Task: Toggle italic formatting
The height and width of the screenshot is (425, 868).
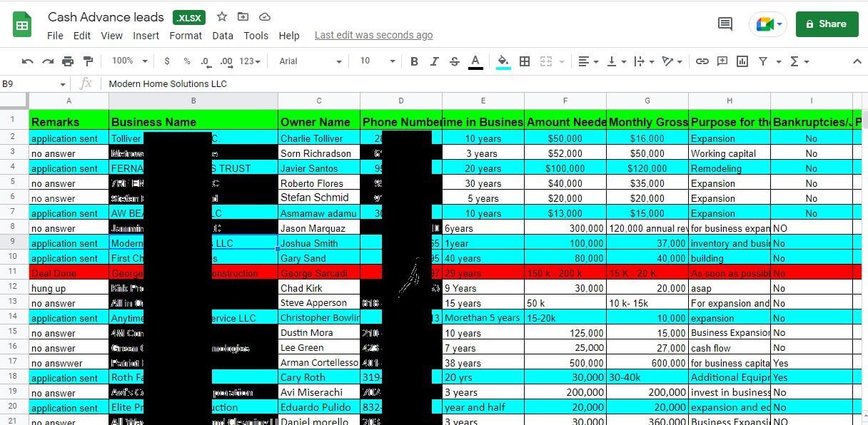Action: point(434,61)
